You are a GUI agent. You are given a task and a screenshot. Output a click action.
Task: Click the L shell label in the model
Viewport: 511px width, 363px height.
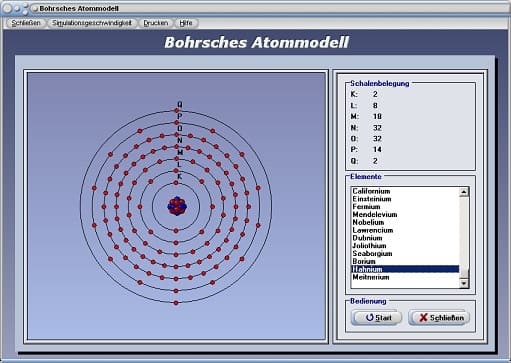[179, 164]
